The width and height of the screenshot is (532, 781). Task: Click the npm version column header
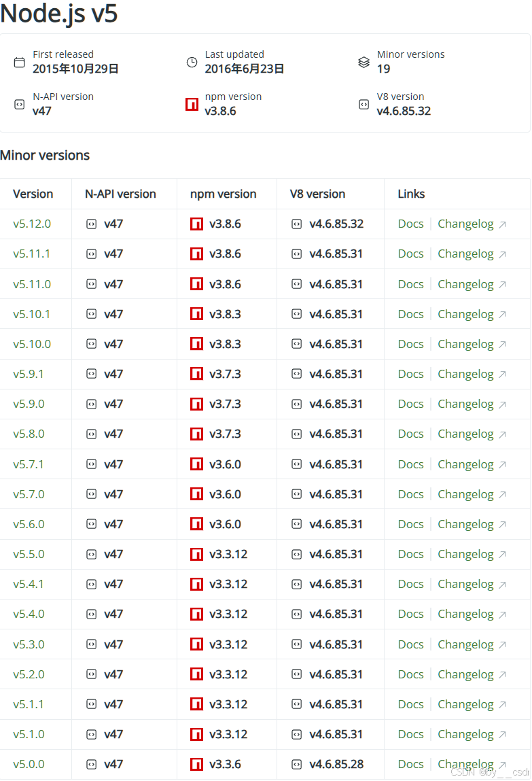click(x=223, y=194)
